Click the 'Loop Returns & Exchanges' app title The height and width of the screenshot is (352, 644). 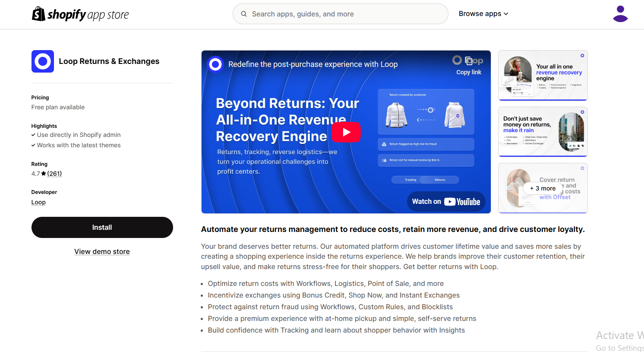pos(109,61)
